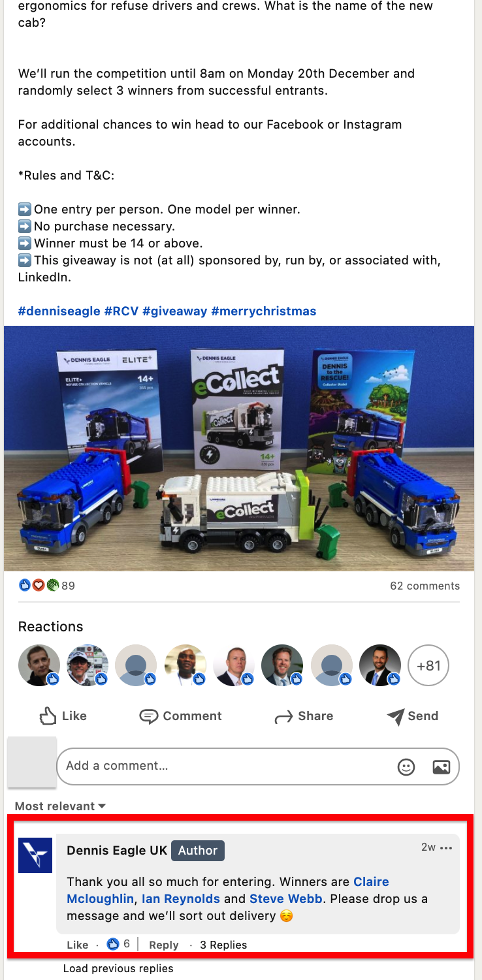Image resolution: width=482 pixels, height=980 pixels.
Task: Click the reaction icons next to 89
Action: point(39,585)
